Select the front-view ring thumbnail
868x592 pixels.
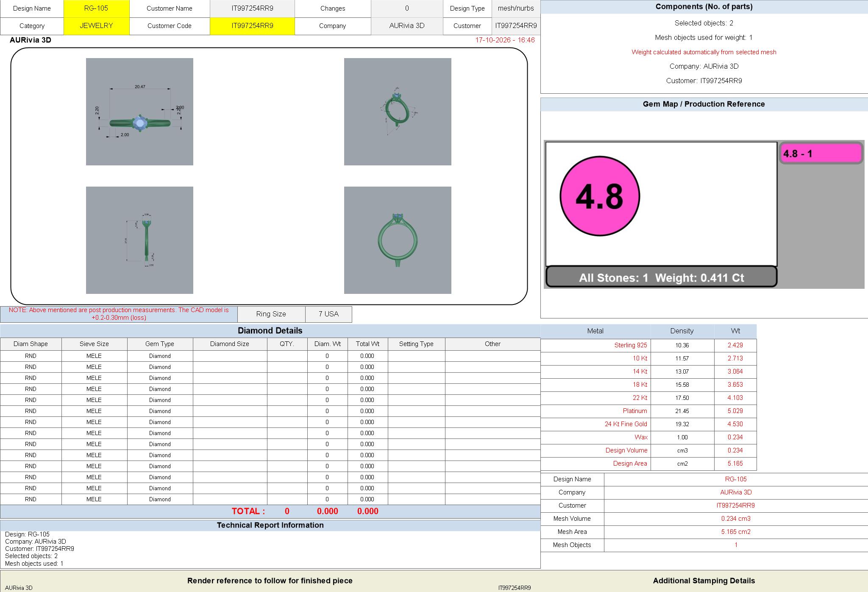pos(398,240)
